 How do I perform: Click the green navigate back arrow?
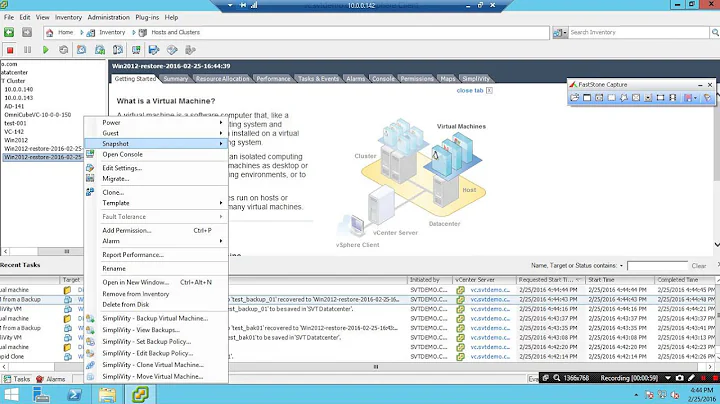point(9,32)
